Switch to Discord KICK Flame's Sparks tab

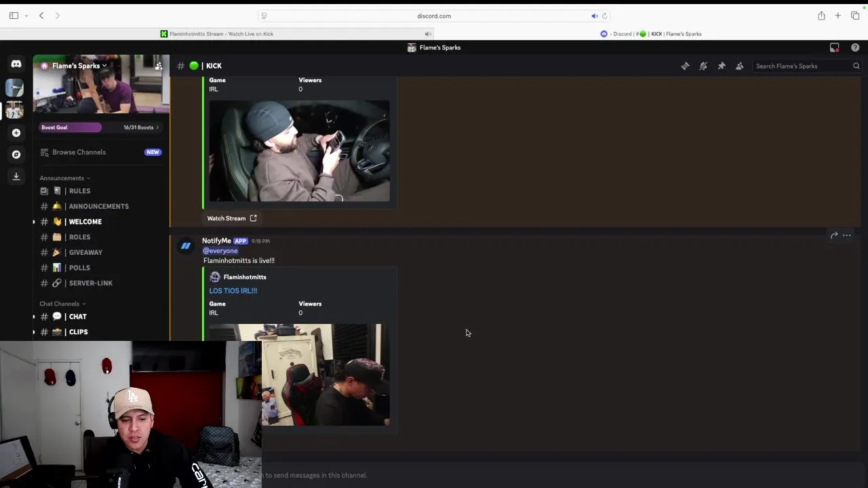[651, 34]
